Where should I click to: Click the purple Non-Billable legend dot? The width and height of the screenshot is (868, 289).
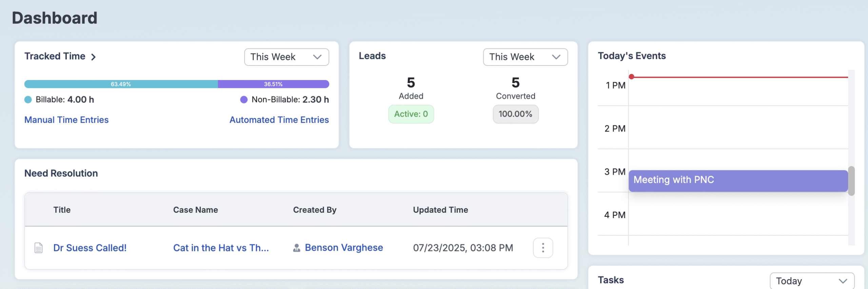click(x=244, y=100)
